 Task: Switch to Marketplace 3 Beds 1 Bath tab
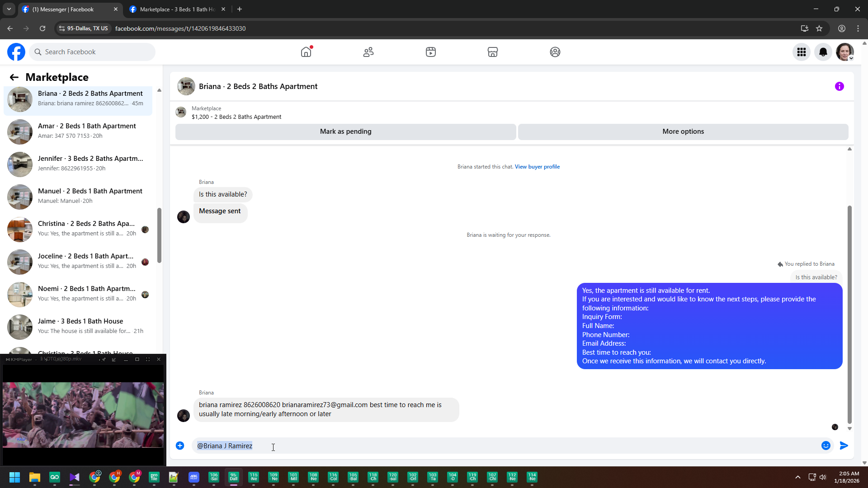pos(176,9)
